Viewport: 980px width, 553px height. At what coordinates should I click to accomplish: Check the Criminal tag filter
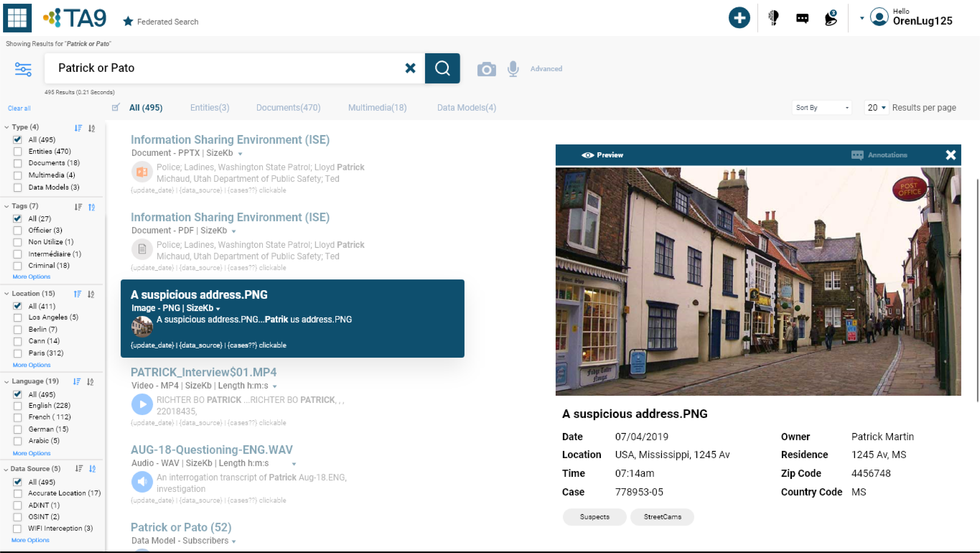point(18,266)
